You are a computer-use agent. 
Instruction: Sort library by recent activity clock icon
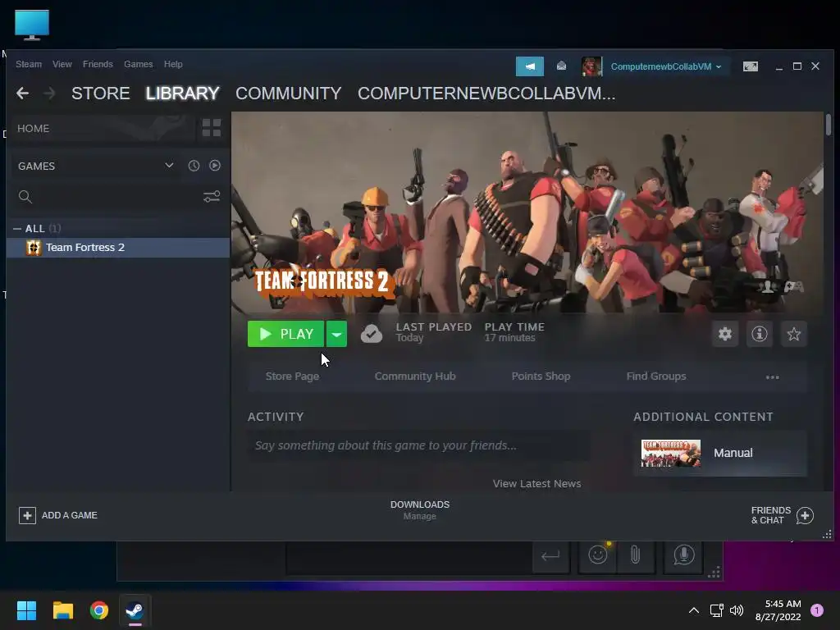tap(194, 166)
